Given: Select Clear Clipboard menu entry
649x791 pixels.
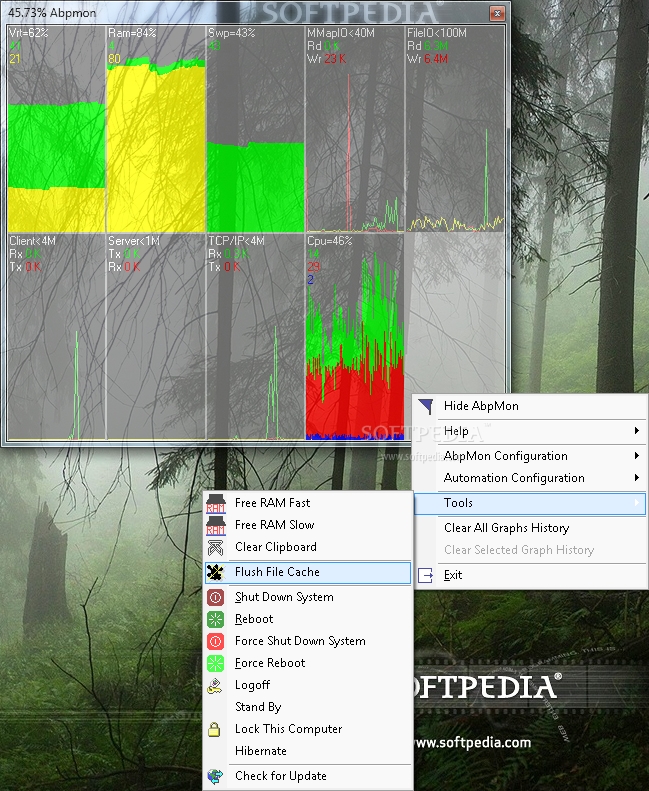Looking at the screenshot, I should (308, 547).
